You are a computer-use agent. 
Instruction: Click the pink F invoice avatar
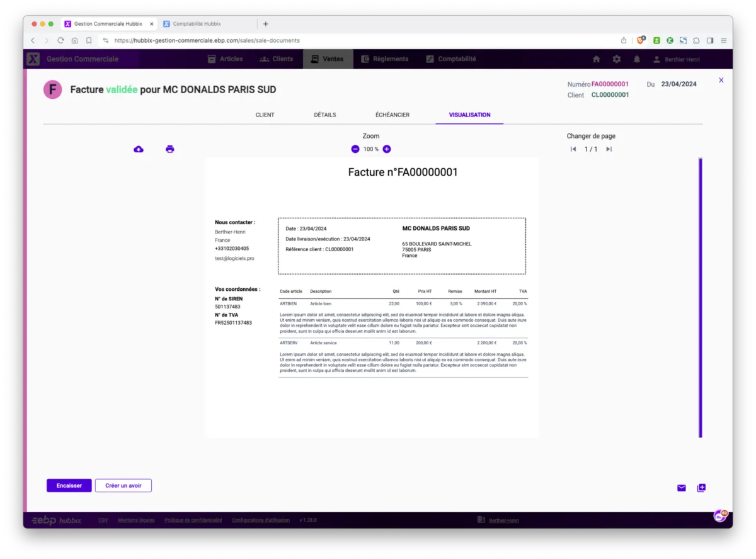coord(53,90)
